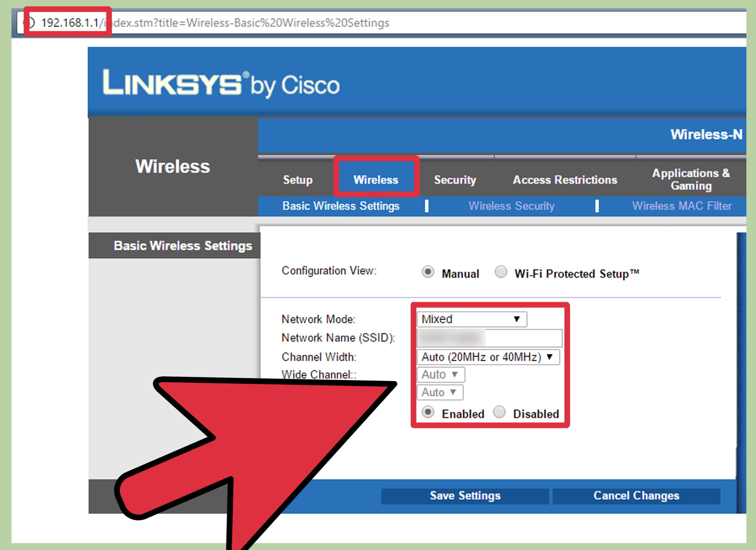Select the Enabled radio button

pos(428,412)
